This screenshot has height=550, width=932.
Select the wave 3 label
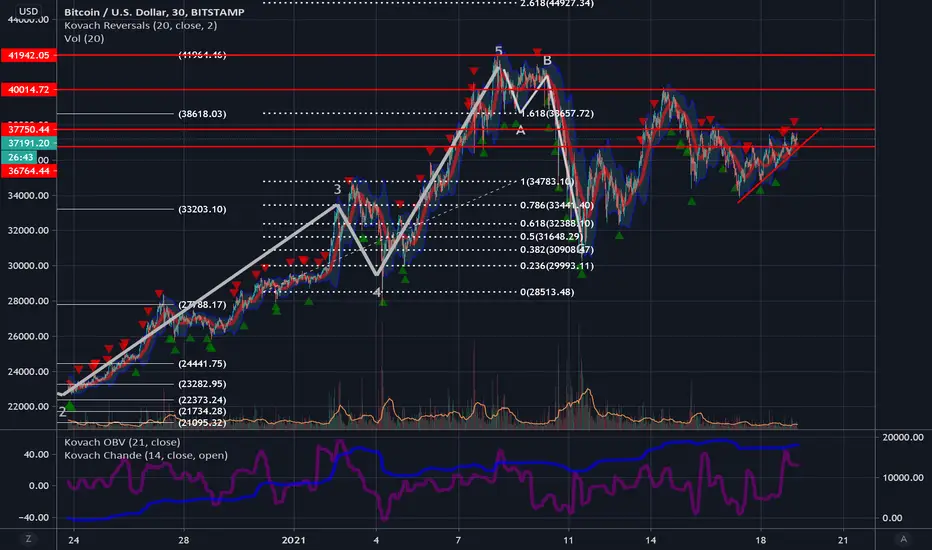click(337, 190)
